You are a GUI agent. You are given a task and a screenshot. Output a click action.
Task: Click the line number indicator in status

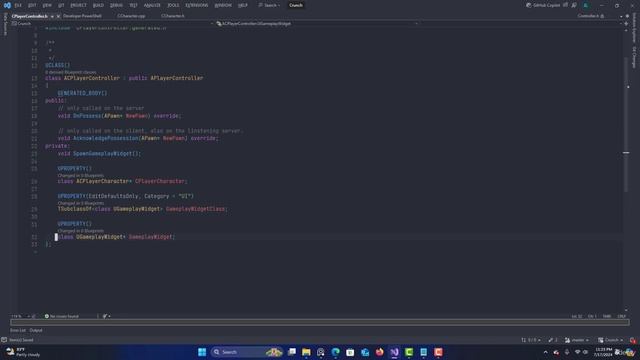click(x=577, y=316)
